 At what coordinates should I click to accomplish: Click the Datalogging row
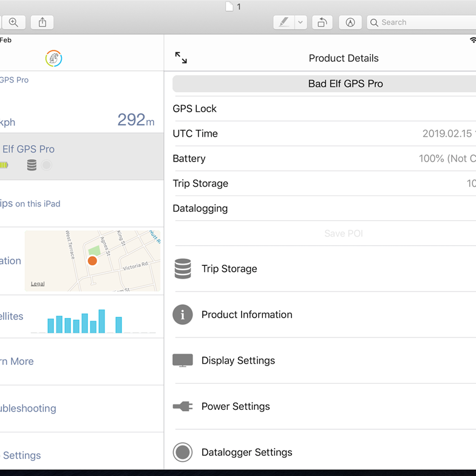tap(324, 208)
